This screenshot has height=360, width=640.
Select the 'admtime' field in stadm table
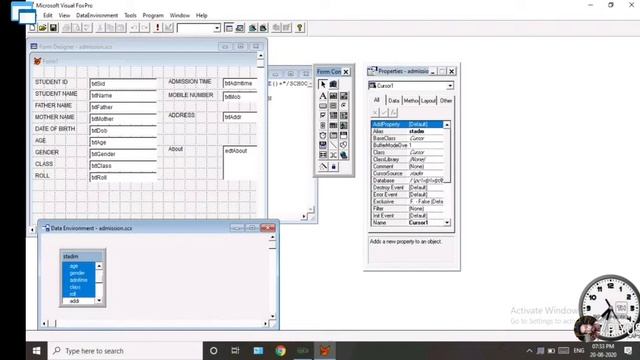[x=78, y=280]
